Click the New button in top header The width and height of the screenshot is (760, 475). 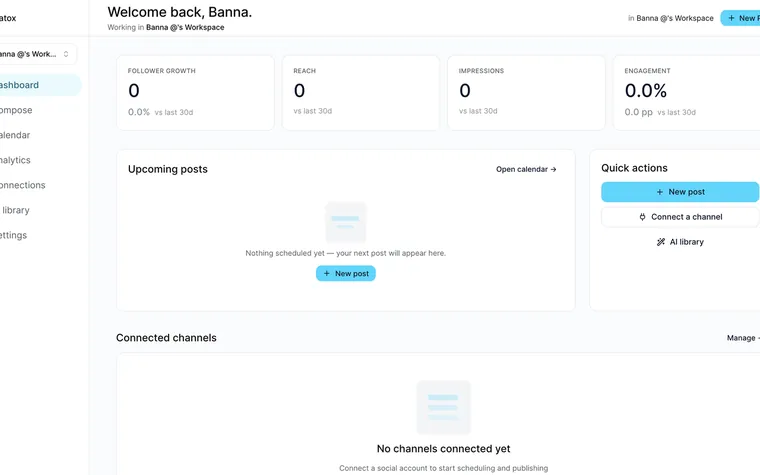pos(740,18)
